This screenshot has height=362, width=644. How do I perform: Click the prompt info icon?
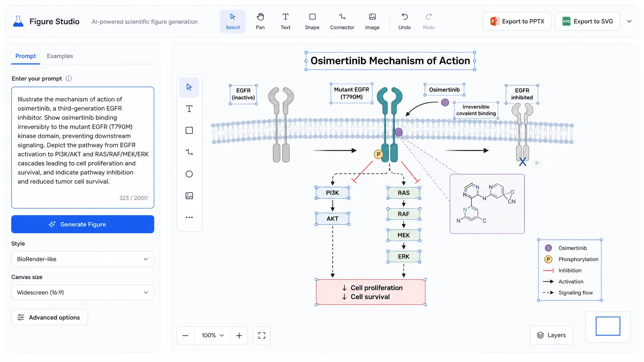pos(69,78)
